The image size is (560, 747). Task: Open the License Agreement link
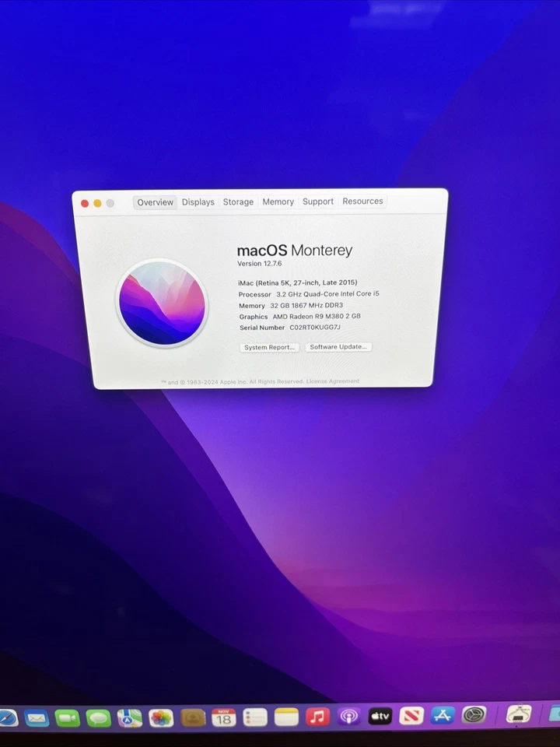pyautogui.click(x=333, y=381)
